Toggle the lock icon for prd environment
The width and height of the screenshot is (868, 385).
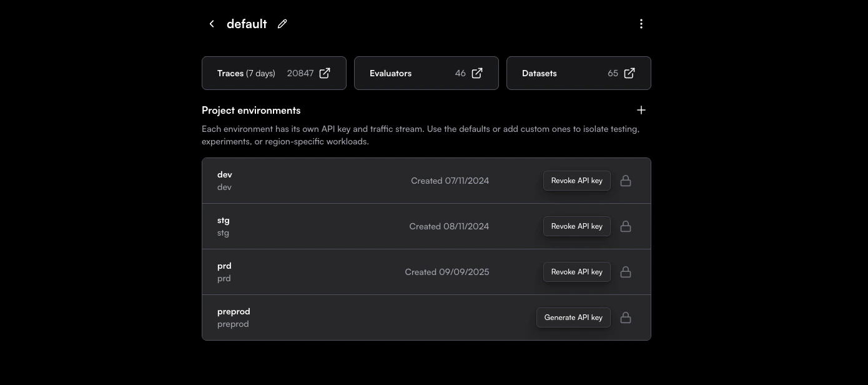tap(625, 272)
